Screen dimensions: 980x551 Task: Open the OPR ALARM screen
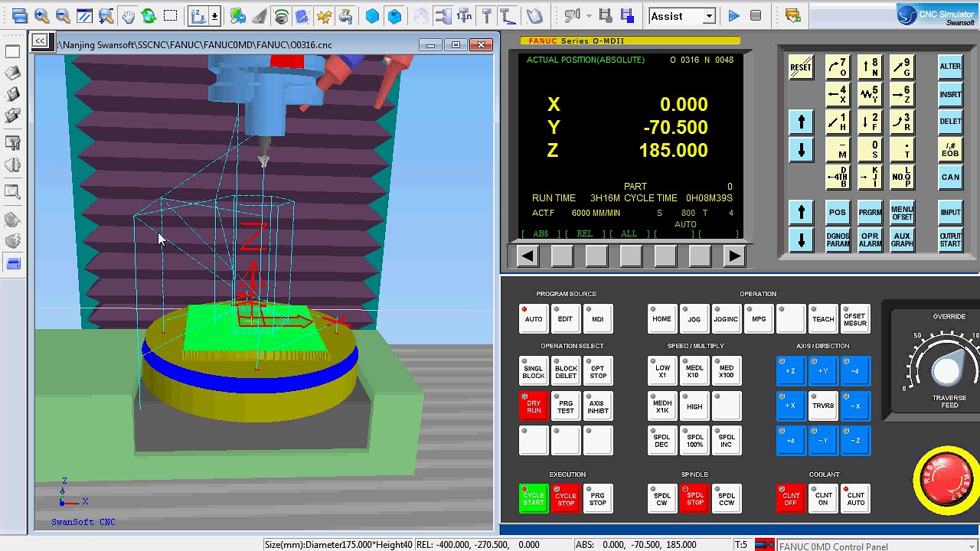[x=870, y=240]
